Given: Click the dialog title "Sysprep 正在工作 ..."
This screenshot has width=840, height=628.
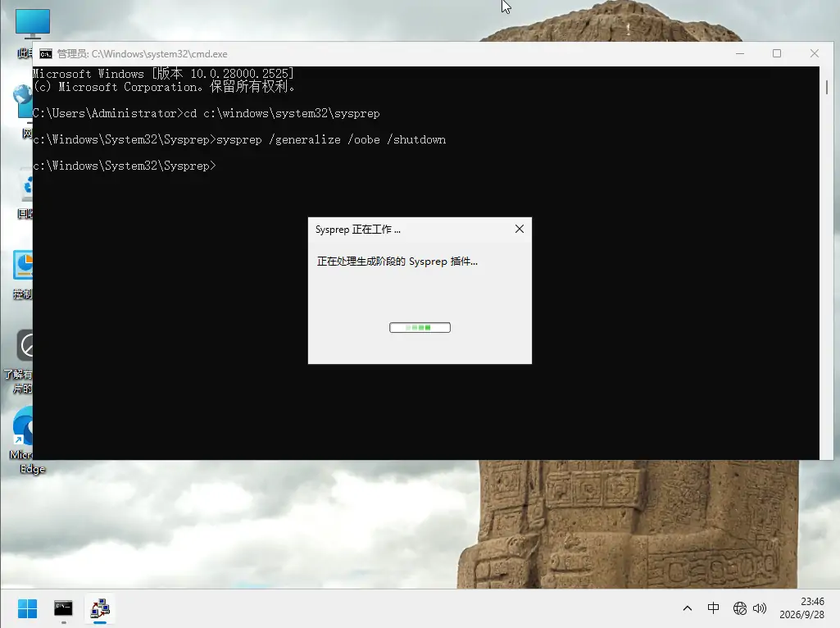Looking at the screenshot, I should tap(358, 230).
